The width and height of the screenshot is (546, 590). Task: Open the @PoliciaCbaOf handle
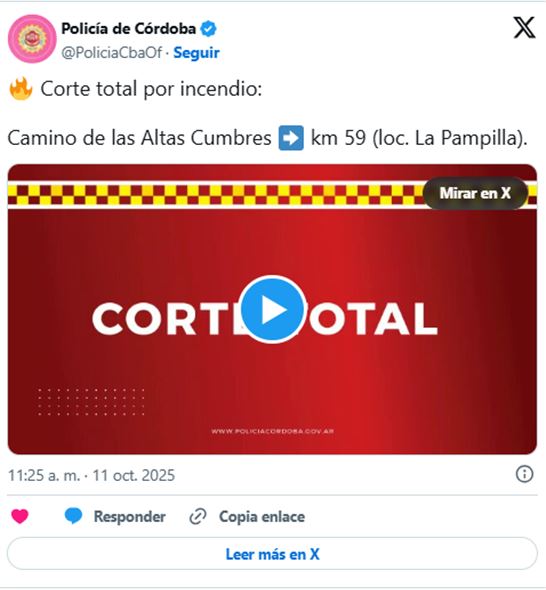point(112,53)
